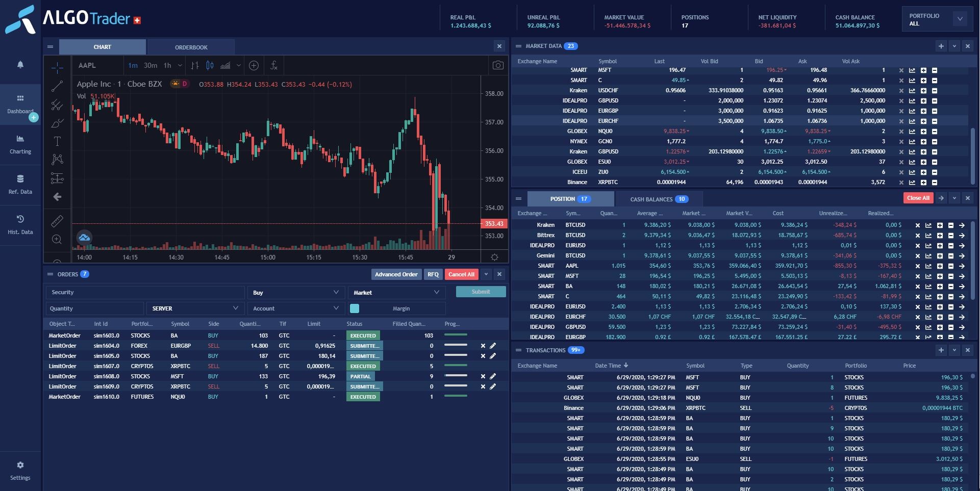Screen dimensions: 980x491
Task: Click the Advanced Order button
Action: (396, 274)
